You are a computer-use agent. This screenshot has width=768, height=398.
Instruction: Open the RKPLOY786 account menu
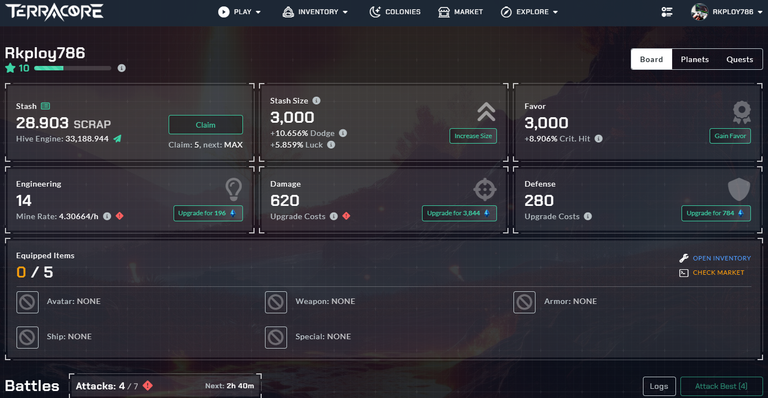[727, 12]
